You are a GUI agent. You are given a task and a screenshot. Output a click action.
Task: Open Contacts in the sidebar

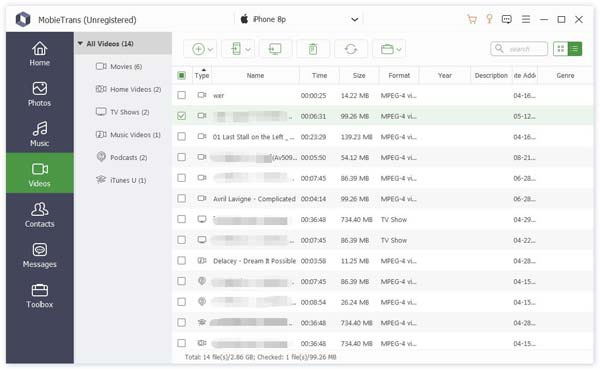pyautogui.click(x=40, y=214)
